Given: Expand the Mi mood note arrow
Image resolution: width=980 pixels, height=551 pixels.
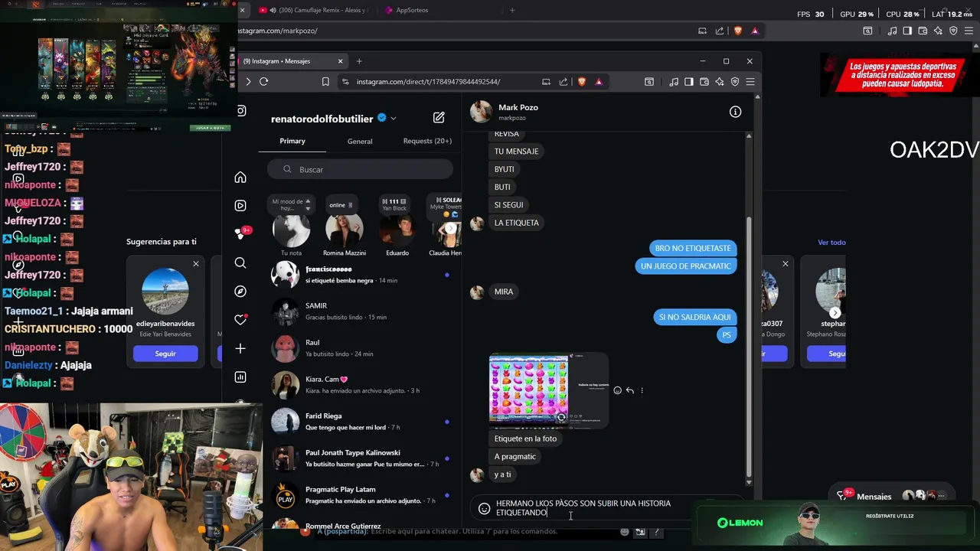Looking at the screenshot, I should 308,208.
